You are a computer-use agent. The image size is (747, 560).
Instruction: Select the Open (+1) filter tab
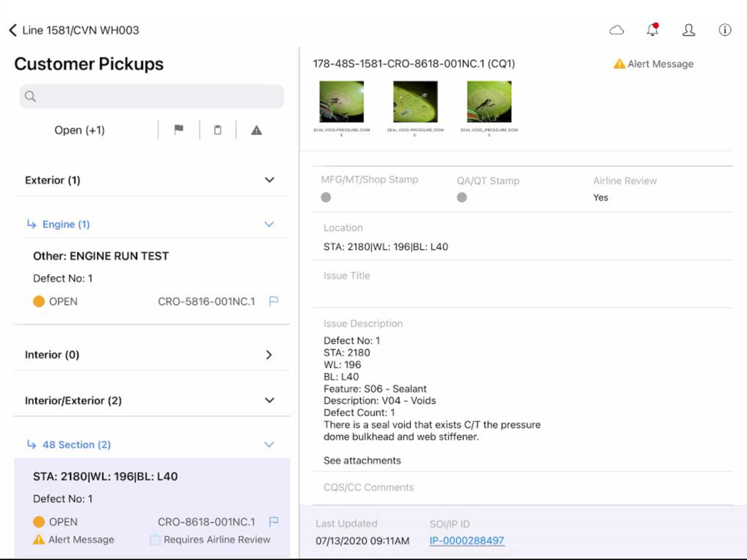pos(80,130)
